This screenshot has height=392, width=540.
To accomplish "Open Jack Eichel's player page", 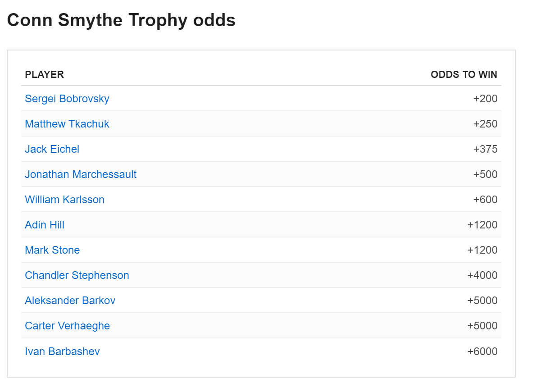I will click(x=52, y=149).
